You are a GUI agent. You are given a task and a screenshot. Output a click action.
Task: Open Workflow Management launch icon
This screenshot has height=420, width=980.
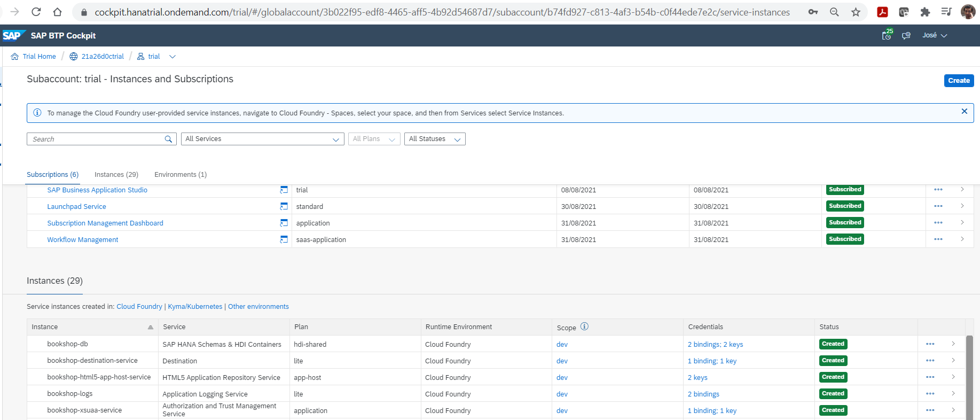(x=284, y=239)
